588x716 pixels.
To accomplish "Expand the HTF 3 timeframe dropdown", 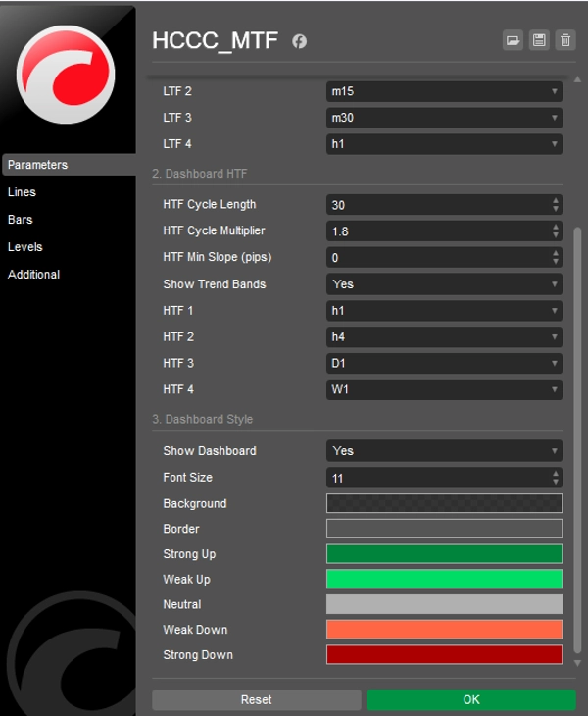I will [x=444, y=364].
